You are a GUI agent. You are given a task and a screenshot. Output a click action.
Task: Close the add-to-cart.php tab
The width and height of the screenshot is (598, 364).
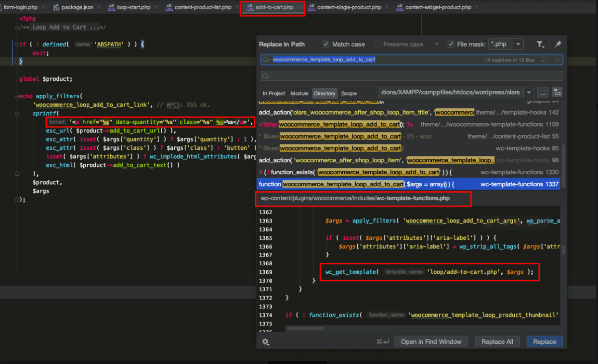[299, 8]
